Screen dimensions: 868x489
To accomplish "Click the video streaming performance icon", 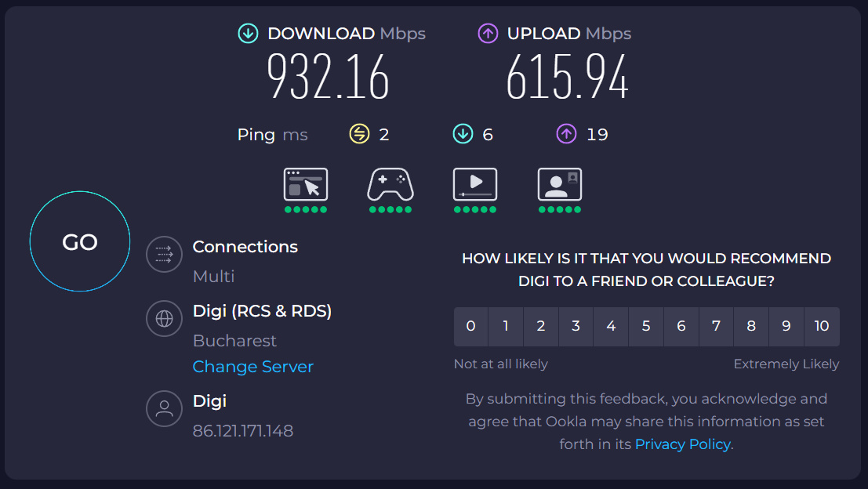I will (475, 185).
